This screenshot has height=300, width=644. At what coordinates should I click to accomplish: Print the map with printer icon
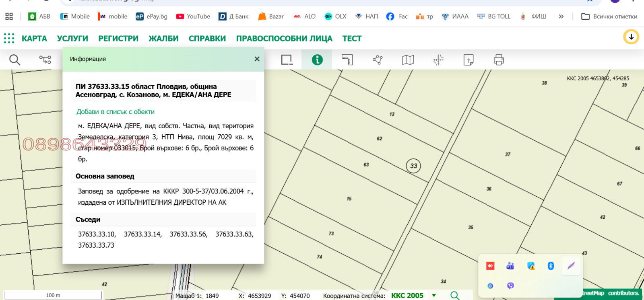(x=499, y=60)
